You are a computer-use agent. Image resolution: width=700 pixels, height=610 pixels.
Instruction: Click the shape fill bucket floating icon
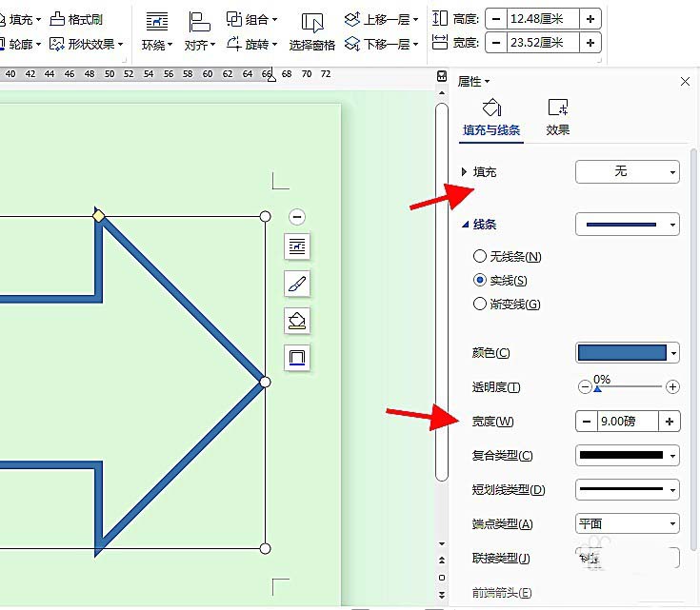coord(297,321)
